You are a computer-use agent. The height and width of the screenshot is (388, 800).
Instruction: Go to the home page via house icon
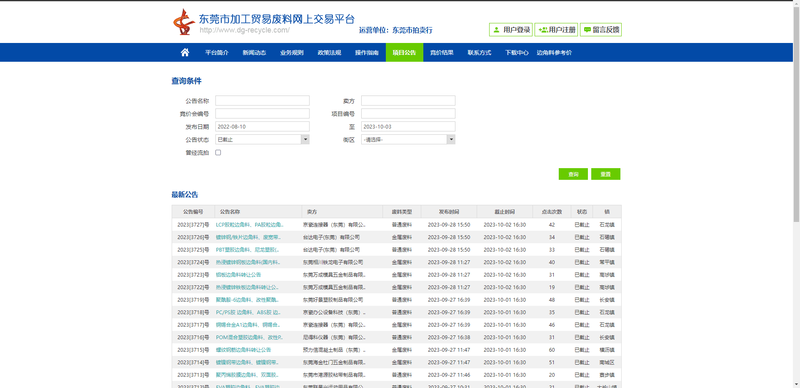click(185, 53)
